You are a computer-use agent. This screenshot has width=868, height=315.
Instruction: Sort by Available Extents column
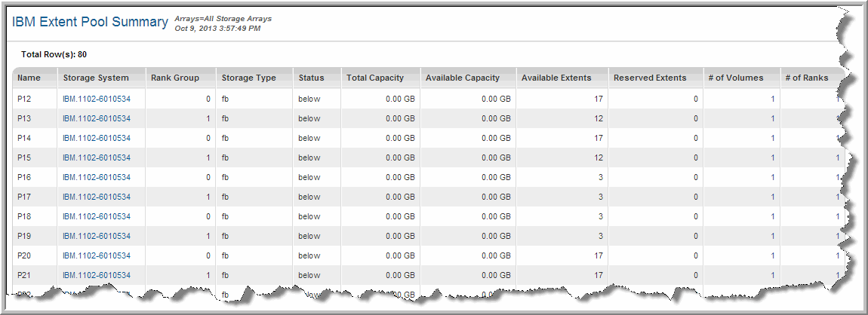(x=557, y=78)
